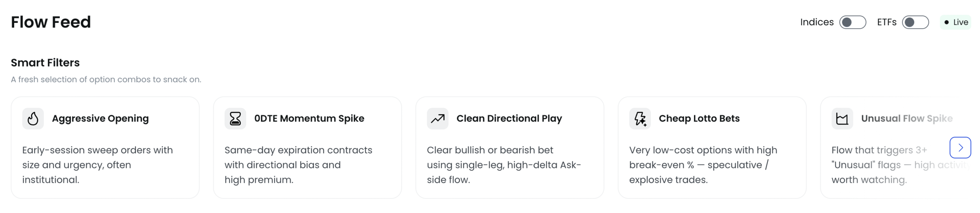This screenshot has height=213, width=980.
Task: Click the 'Early-session sweep orders' description text
Action: pos(97,165)
